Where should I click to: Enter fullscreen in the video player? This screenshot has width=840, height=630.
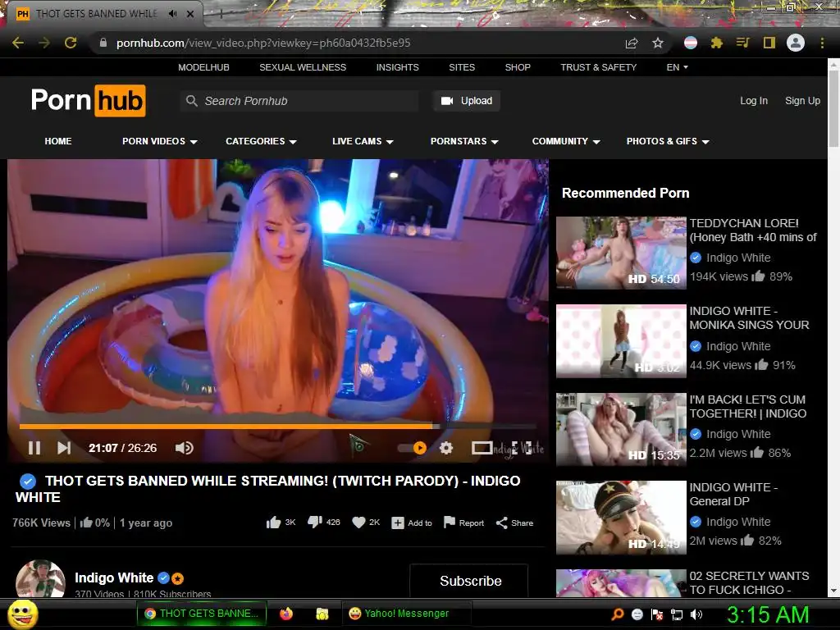[521, 447]
